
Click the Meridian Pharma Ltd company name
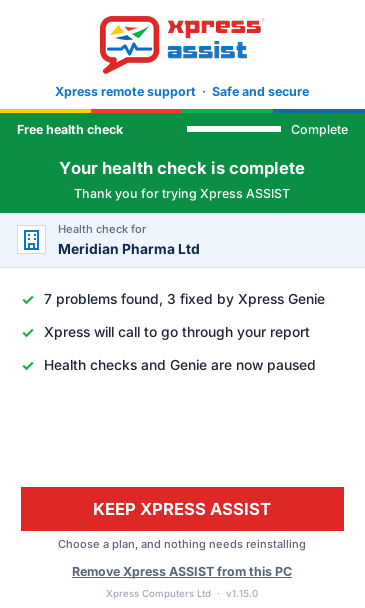pyautogui.click(x=129, y=249)
